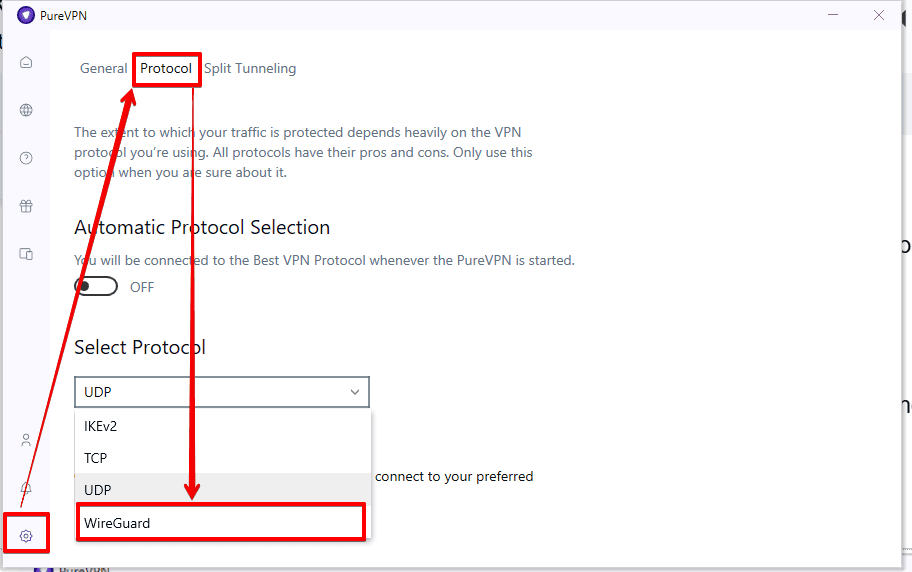Image resolution: width=912 pixels, height=572 pixels.
Task: Click the notifications bell icon
Action: click(26, 488)
